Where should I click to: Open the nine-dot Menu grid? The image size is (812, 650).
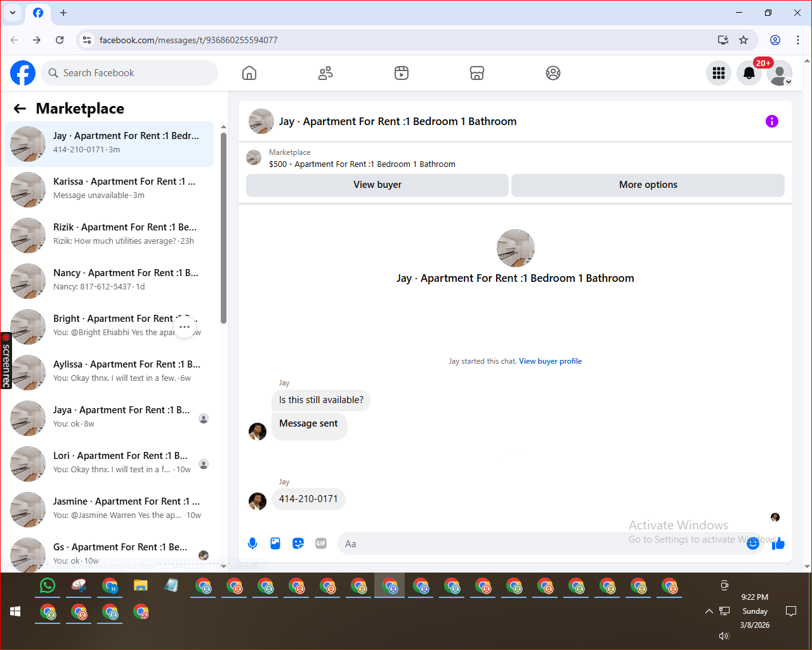point(719,73)
